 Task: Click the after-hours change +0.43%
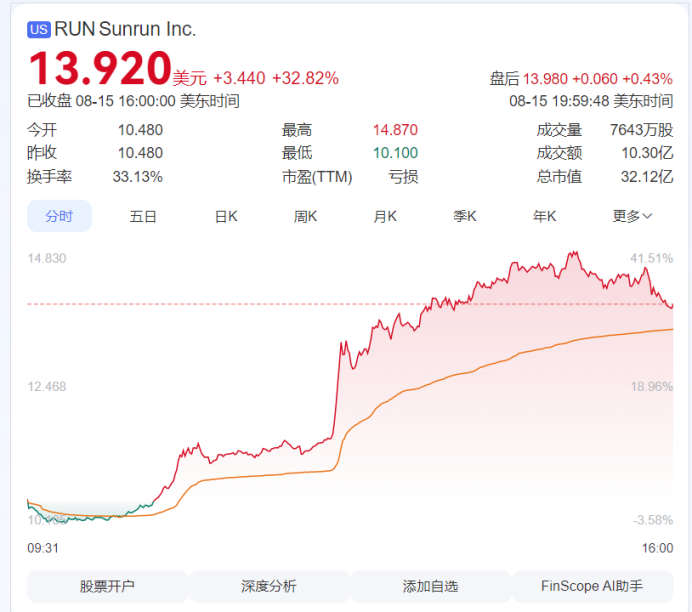pyautogui.click(x=647, y=79)
